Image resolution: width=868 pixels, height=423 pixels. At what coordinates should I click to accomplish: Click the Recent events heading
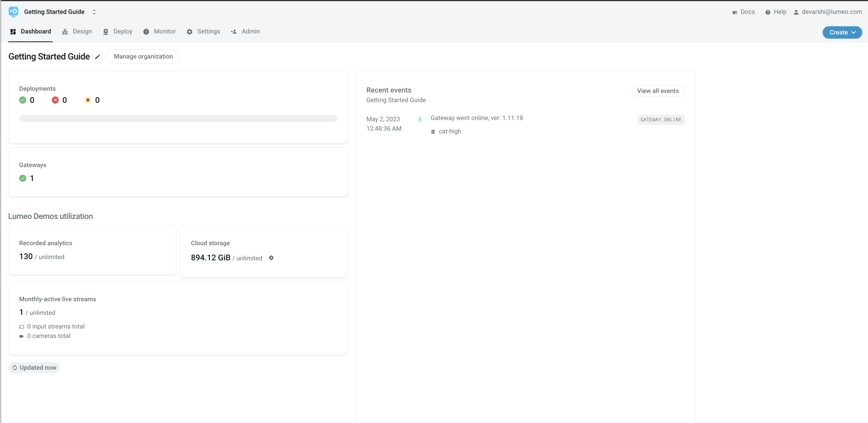point(389,90)
